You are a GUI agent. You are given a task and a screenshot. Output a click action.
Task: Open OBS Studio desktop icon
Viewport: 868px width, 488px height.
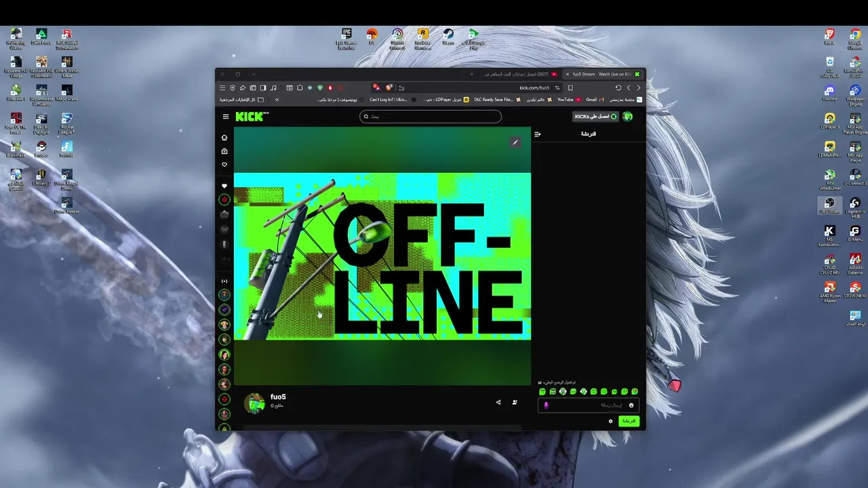point(829,205)
